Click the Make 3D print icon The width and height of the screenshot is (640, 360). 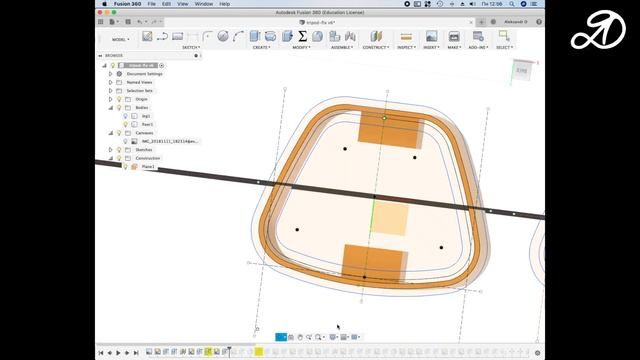[454, 36]
